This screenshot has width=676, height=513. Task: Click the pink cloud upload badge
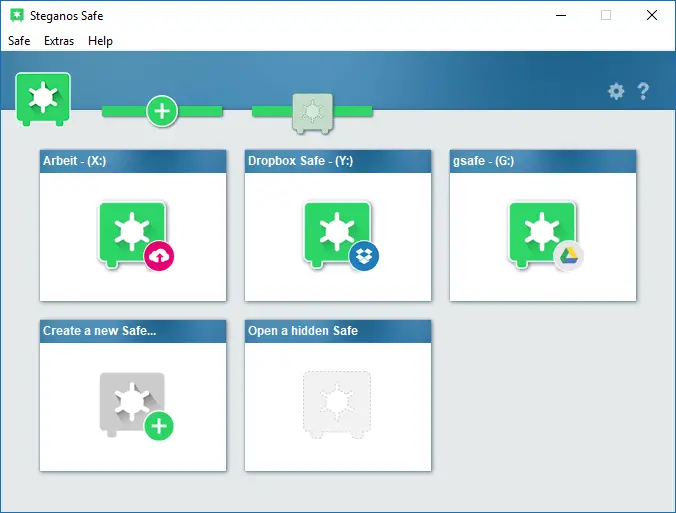[x=159, y=256]
